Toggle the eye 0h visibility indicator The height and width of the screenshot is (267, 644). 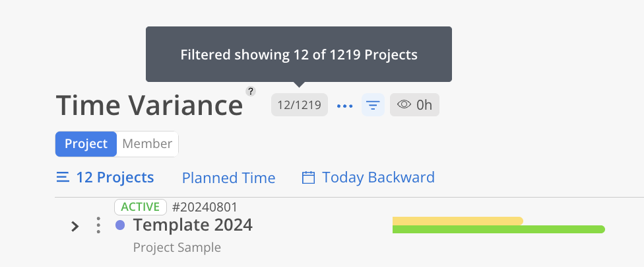(415, 105)
